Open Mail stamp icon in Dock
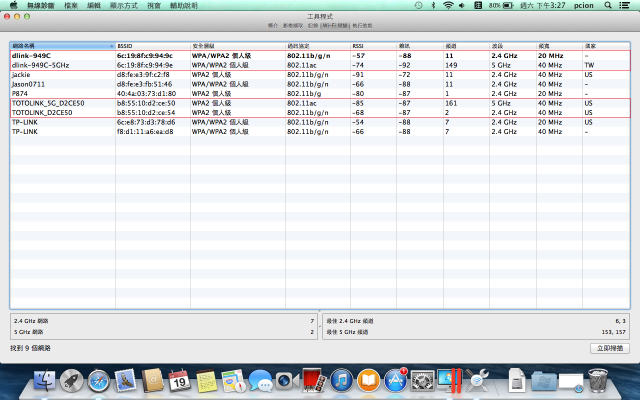Screen dimensions: 640x400 coord(125,380)
